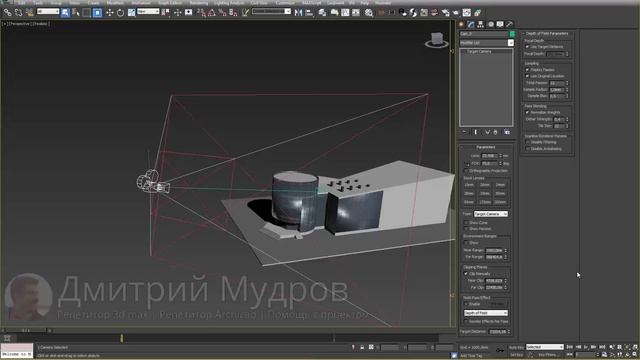The height and width of the screenshot is (360, 640).
Task: Activate the Select and Rotate tool
Action: click(x=120, y=13)
